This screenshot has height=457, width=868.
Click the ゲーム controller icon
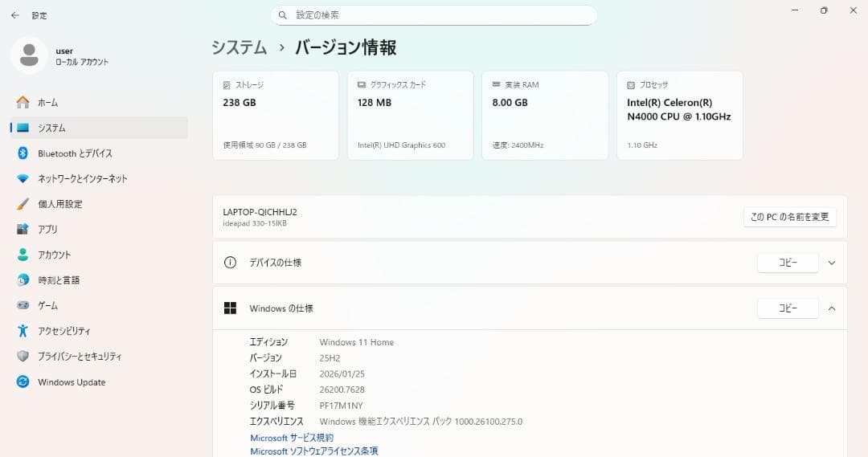pos(23,305)
